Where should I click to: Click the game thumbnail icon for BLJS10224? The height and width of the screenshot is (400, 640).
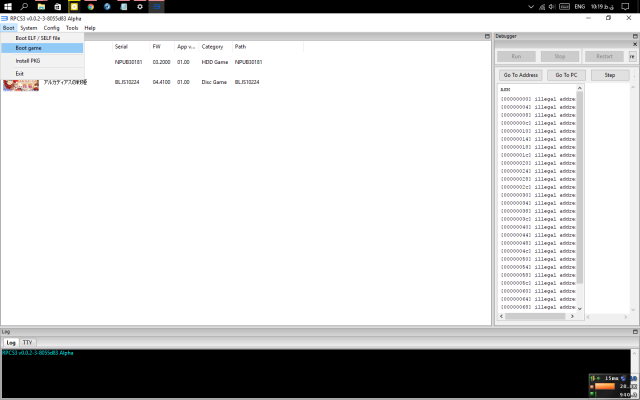pyautogui.click(x=20, y=83)
